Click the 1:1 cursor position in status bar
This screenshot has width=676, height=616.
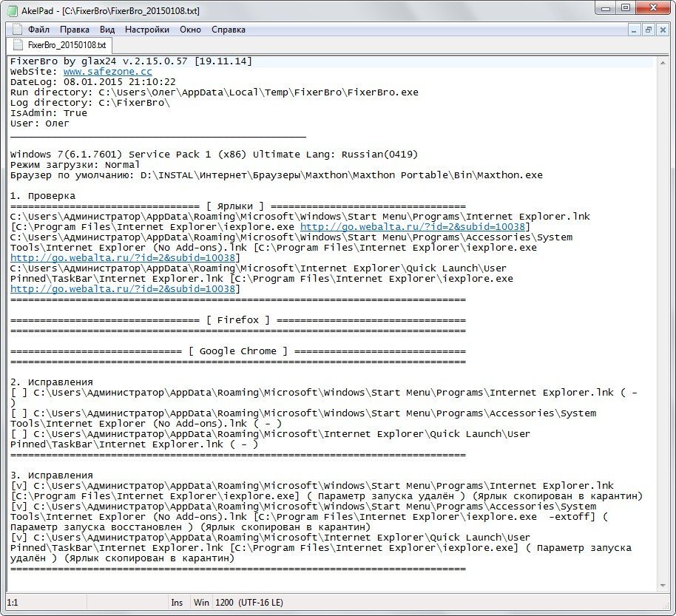(x=13, y=603)
